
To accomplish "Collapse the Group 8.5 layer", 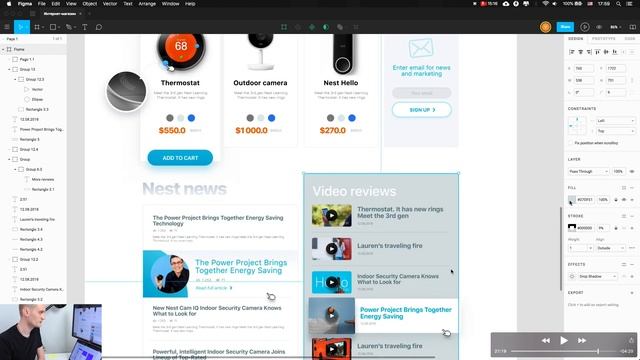I will point(15,169).
